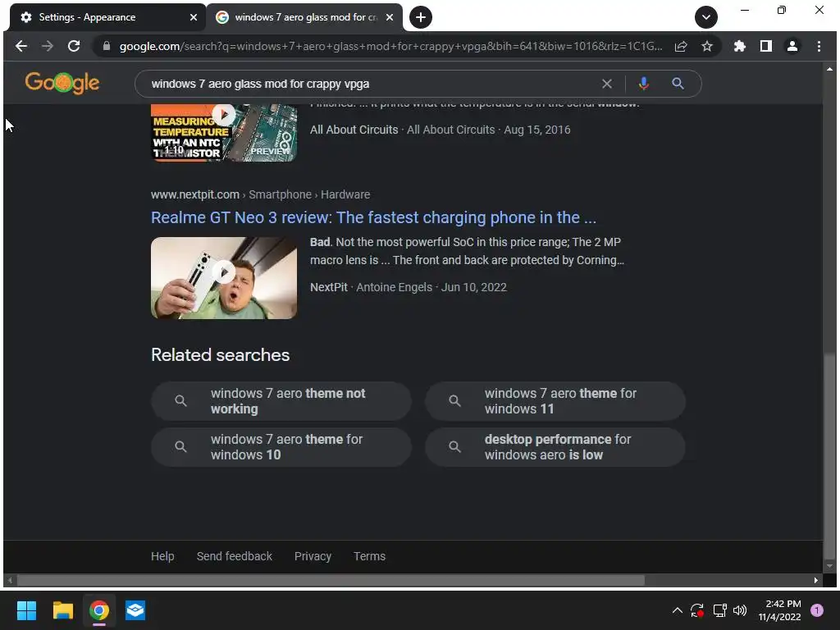Click the vertical scrollbar thumb
This screenshot has width=840, height=630.
click(x=829, y=456)
